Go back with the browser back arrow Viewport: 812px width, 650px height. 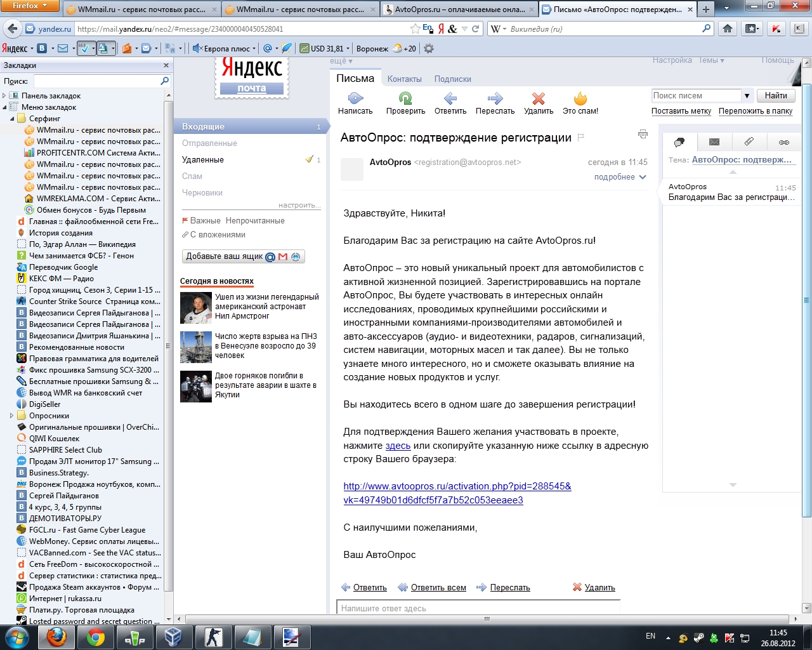pyautogui.click(x=12, y=29)
